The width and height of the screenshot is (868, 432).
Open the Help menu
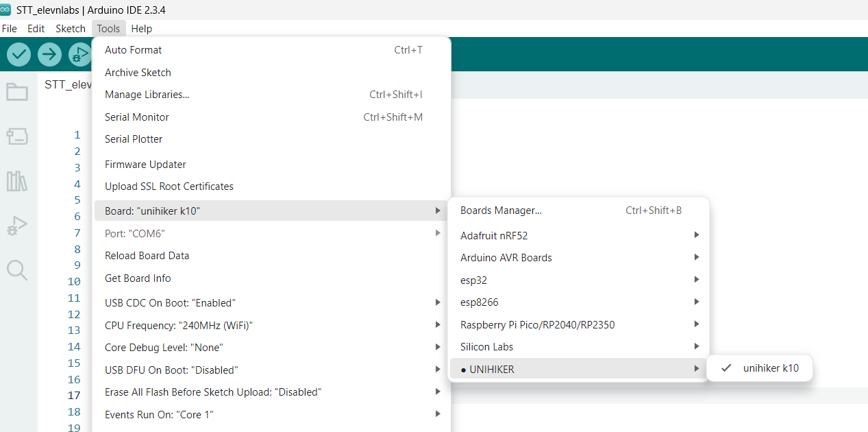click(x=142, y=29)
